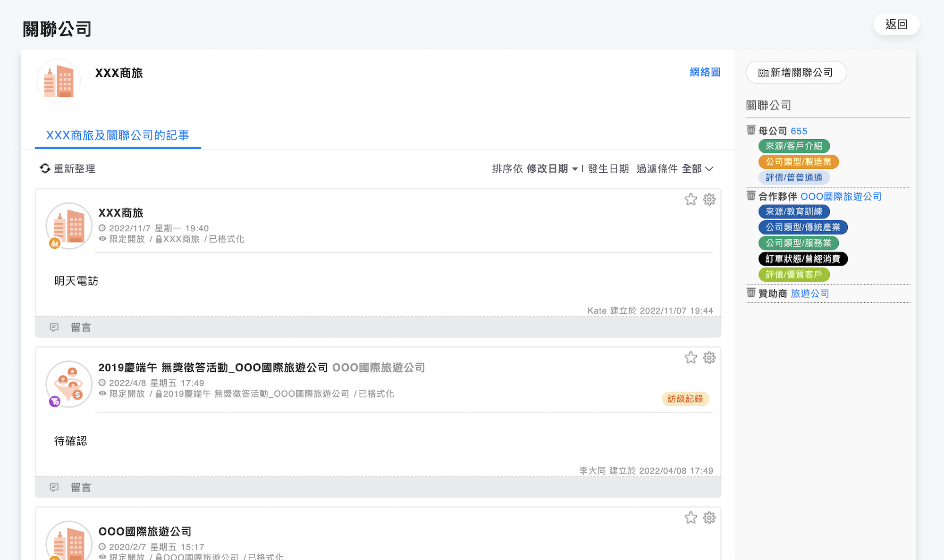The width and height of the screenshot is (944, 560).
Task: Click the 訂單狀態/曾經消費 black tag
Action: tap(803, 259)
